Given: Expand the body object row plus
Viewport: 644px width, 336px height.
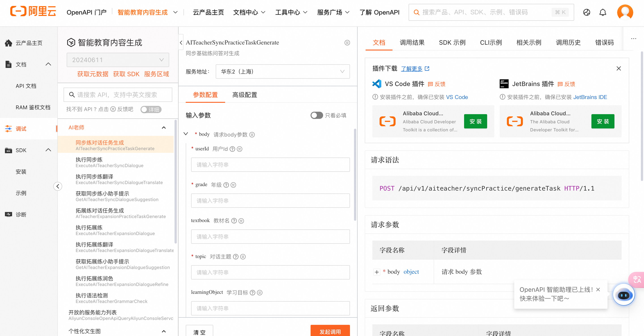Looking at the screenshot, I should (377, 272).
